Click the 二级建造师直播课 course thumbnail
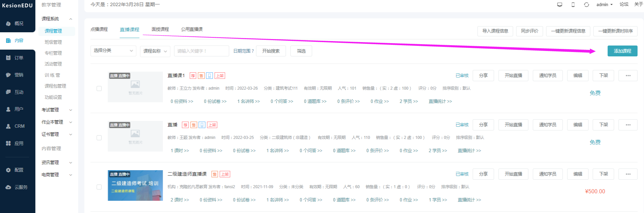 135,185
